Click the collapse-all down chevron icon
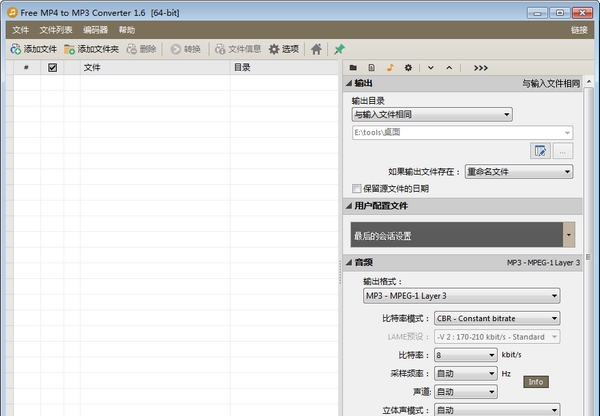Viewport: 600px width, 416px height. pyautogui.click(x=430, y=68)
